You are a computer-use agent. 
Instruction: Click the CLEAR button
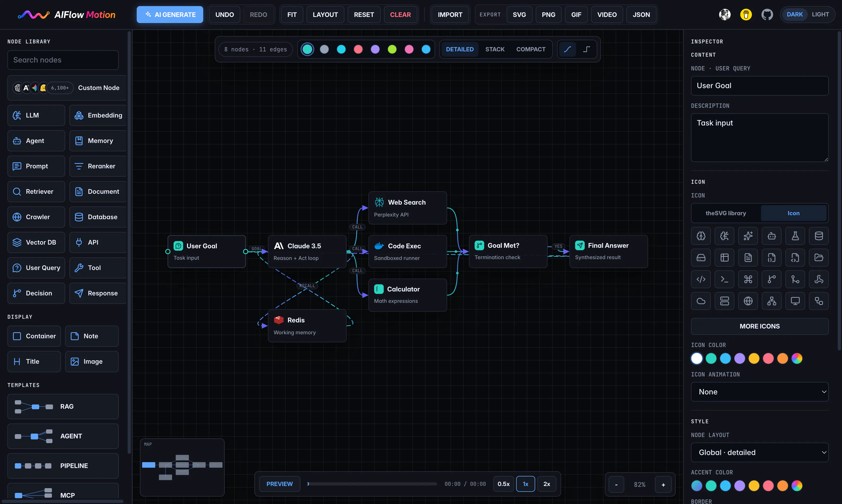point(400,15)
